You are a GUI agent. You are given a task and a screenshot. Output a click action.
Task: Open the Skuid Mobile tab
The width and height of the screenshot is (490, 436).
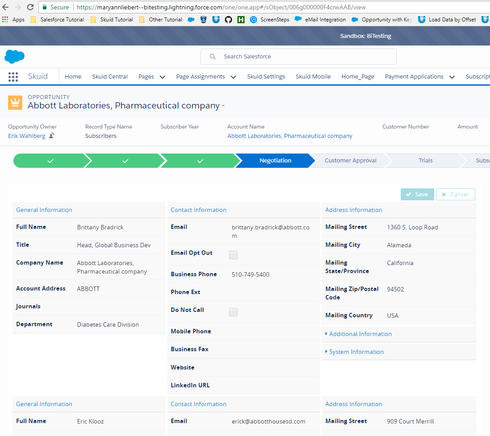pyautogui.click(x=313, y=77)
